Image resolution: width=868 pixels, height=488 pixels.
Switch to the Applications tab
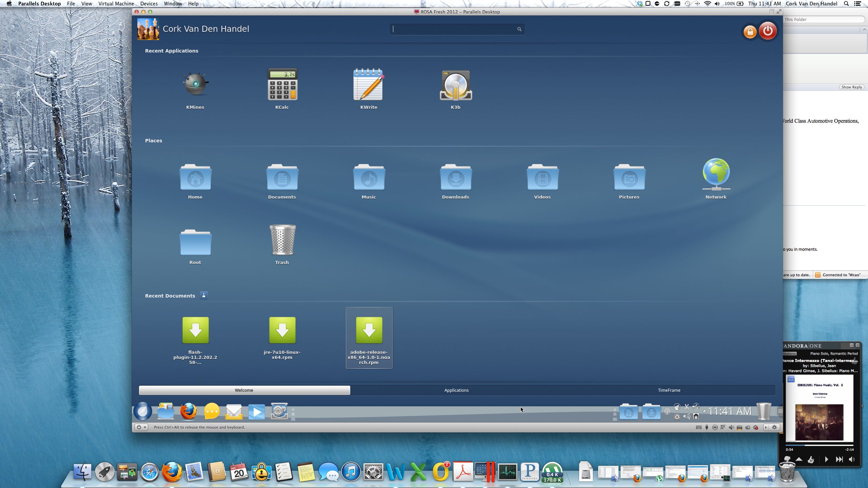click(x=456, y=390)
